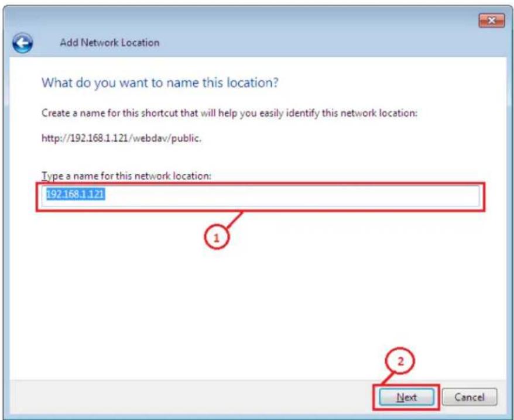Click the http://192.168.1.121/webdav/public. address text

point(121,138)
